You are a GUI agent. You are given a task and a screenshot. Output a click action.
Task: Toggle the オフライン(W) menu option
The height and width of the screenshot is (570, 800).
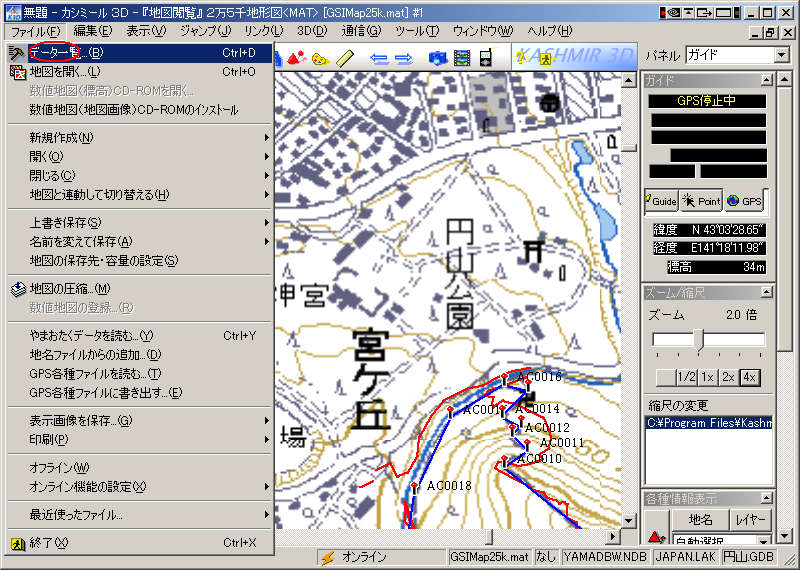tap(140, 468)
